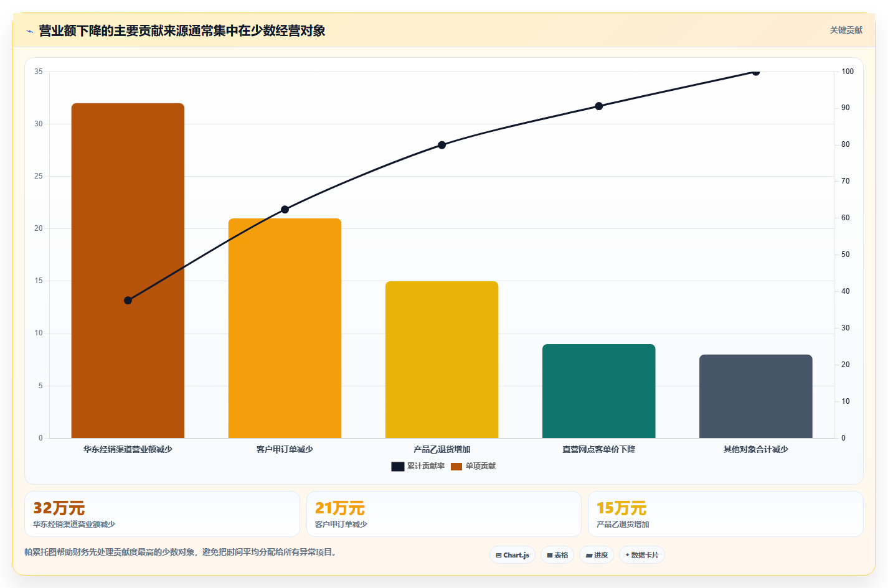Select the 进度 tag button
This screenshot has height=588, width=888.
[597, 555]
